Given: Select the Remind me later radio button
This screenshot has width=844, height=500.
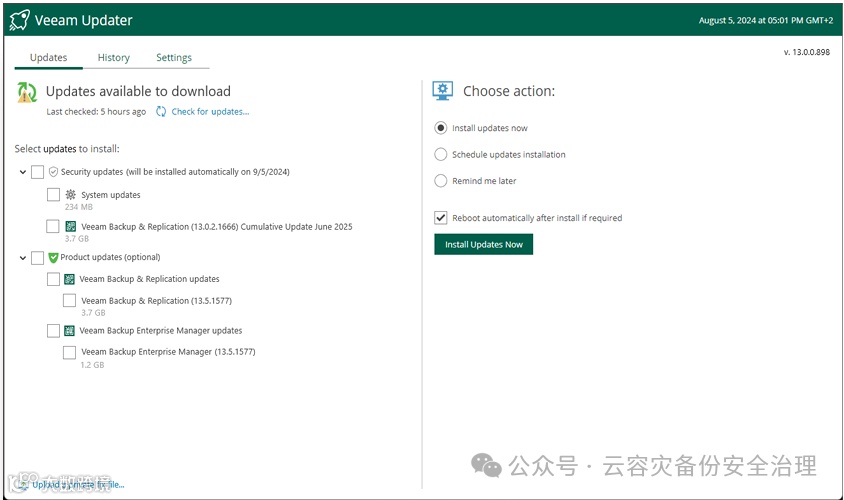Looking at the screenshot, I should coord(440,181).
